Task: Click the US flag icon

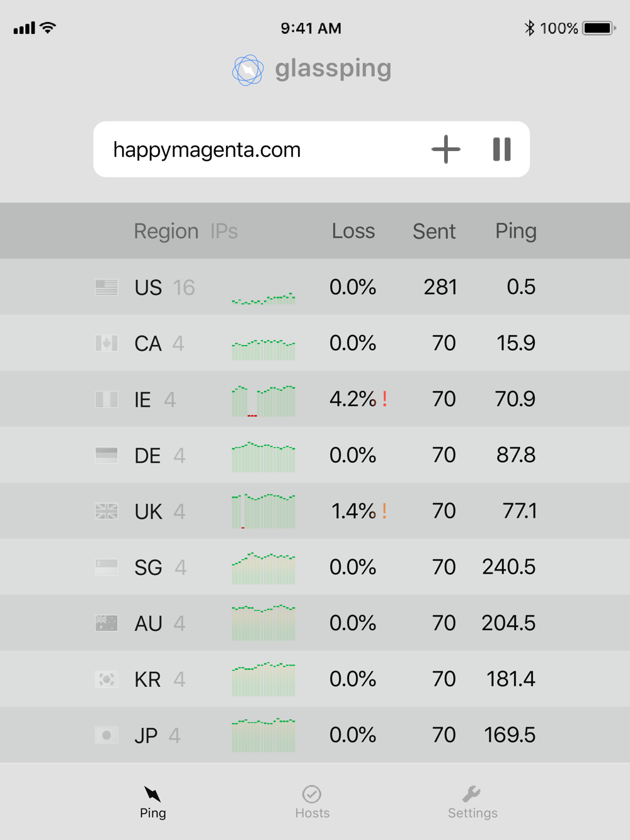Action: 106,287
